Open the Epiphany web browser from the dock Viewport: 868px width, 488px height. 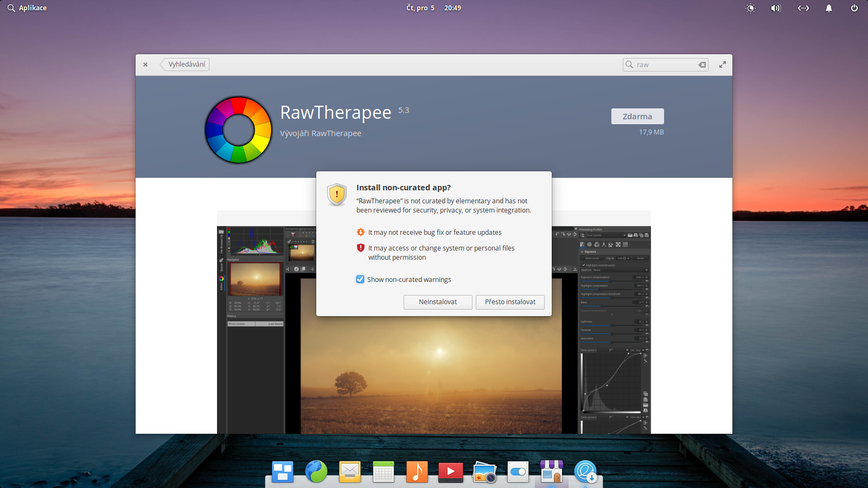coord(316,471)
